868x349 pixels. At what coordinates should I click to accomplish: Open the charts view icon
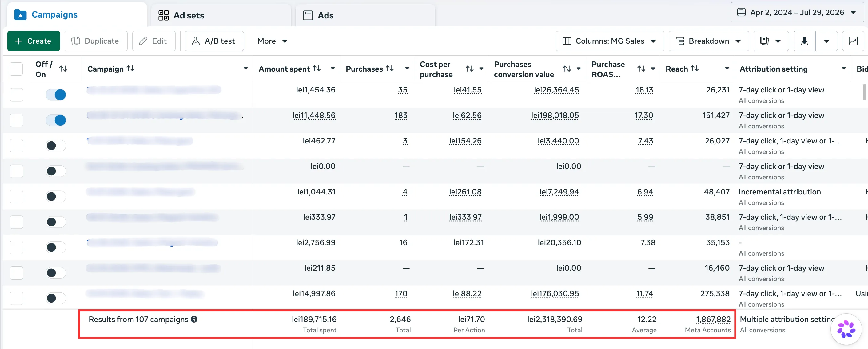click(853, 41)
